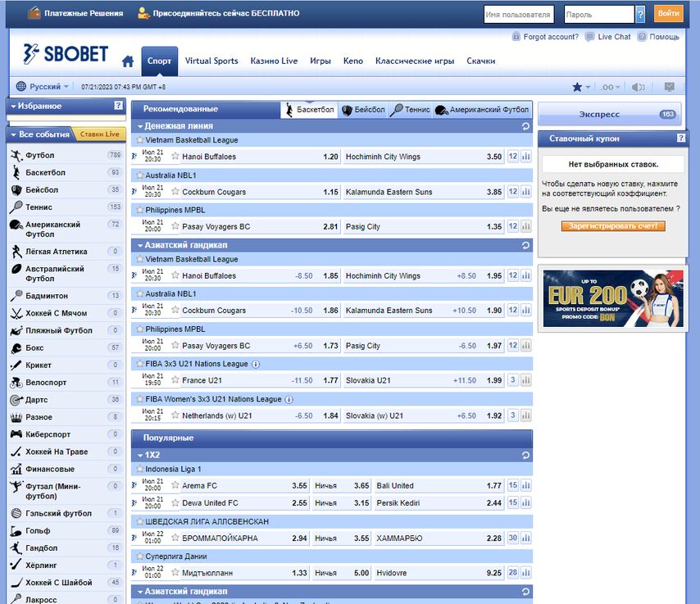Open live stream icon for Cockburn Cougars money line
The width and height of the screenshot is (700, 604).
coord(134,192)
